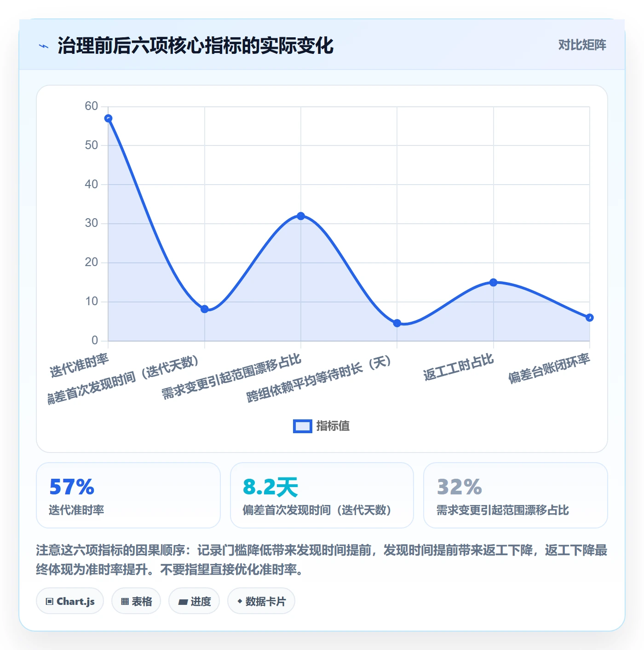
Task: Click the x-axis label 偏差台账闭环率
Action: 549,368
